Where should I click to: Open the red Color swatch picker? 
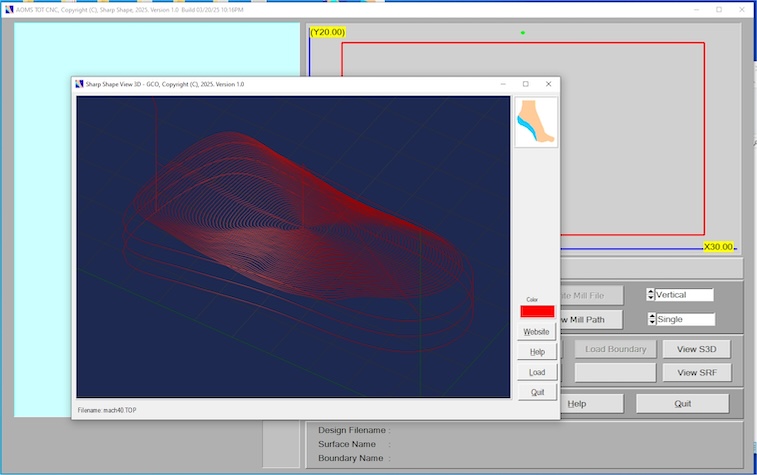coord(537,311)
